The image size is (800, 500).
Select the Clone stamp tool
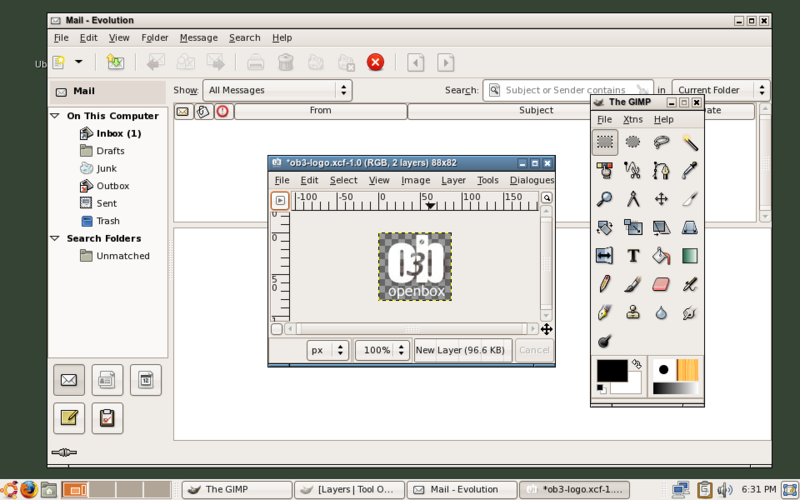point(633,312)
